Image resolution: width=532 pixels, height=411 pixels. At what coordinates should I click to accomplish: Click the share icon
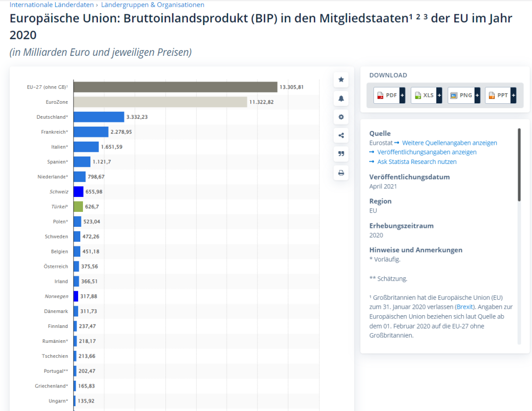tap(341, 136)
